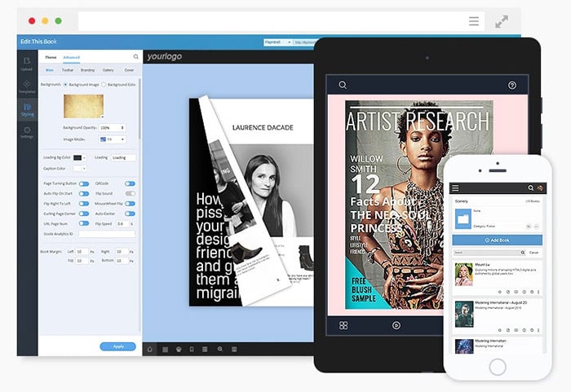Click the parchment background image thumbnail

84,106
